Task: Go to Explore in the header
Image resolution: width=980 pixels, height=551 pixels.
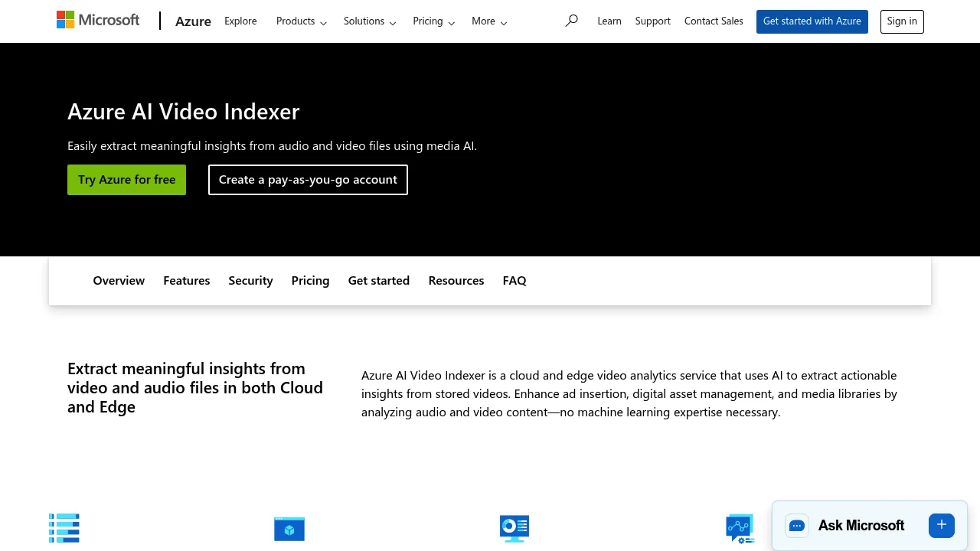Action: (240, 21)
